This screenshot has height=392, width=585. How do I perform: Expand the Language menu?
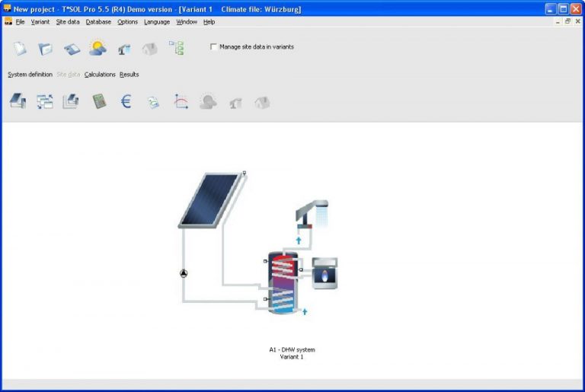point(157,22)
